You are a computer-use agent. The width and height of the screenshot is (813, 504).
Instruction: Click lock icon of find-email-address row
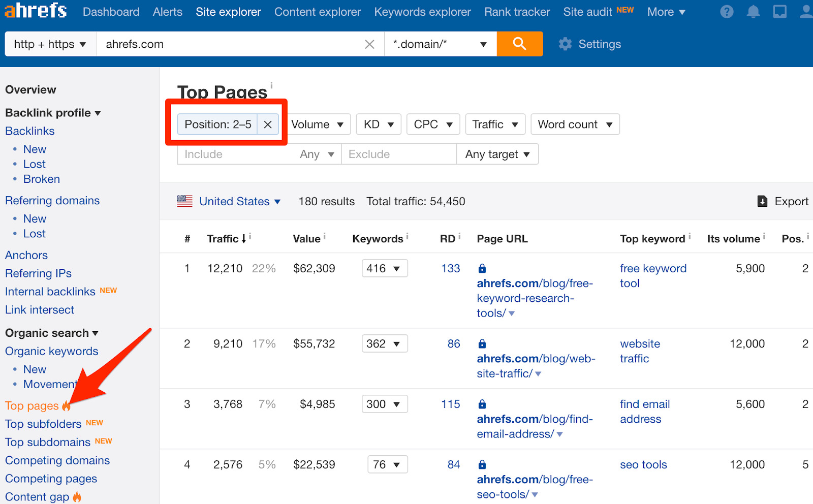point(482,404)
